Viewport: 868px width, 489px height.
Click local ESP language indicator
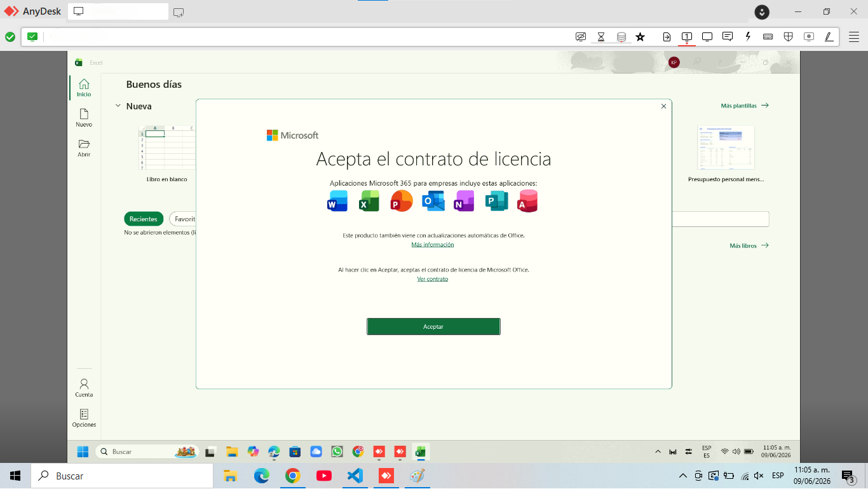click(x=778, y=476)
